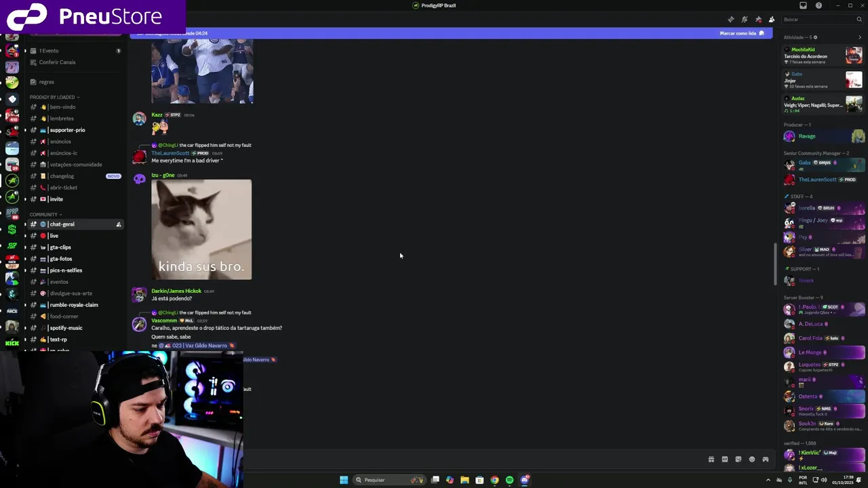This screenshot has height=488, width=868.
Task: Open Spotify from the taskbar
Action: [509, 480]
